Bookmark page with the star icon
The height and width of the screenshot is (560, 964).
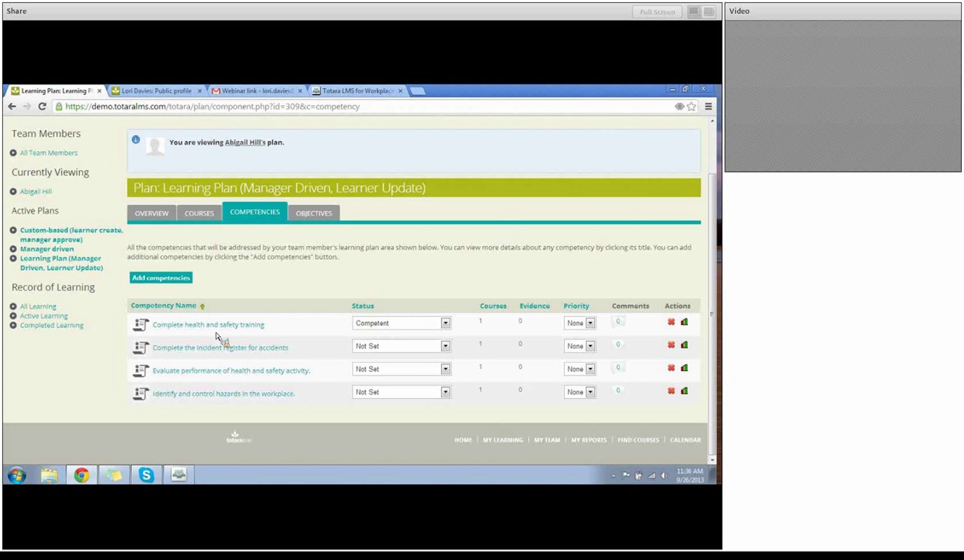tap(691, 106)
